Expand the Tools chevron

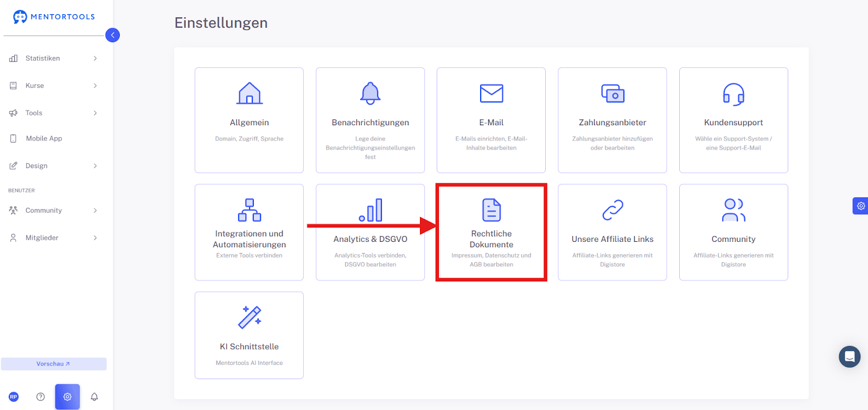[x=95, y=113]
